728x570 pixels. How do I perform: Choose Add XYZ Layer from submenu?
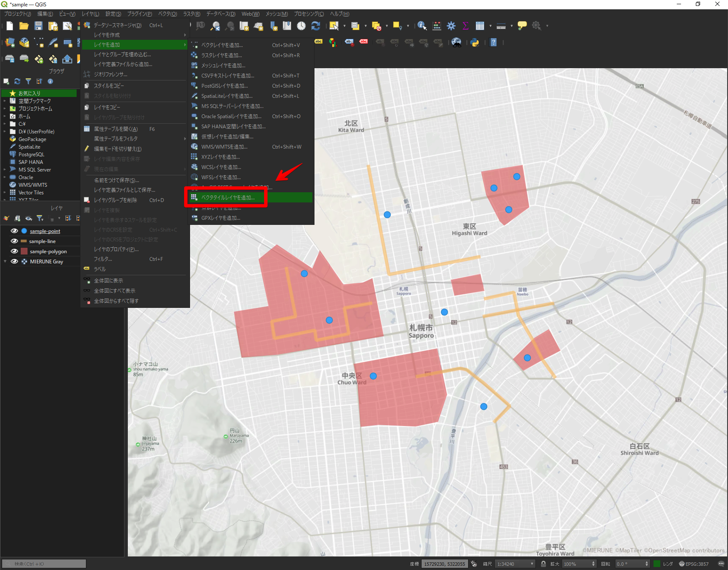point(220,157)
